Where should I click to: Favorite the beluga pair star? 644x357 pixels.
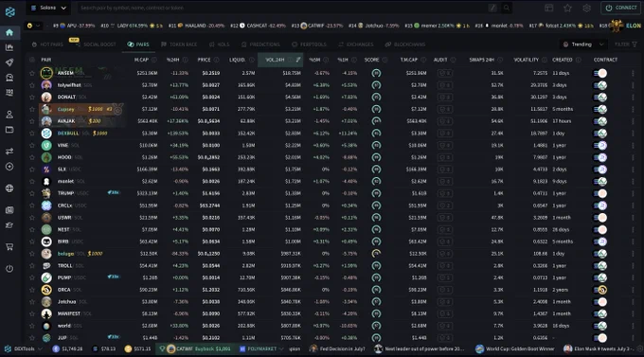coord(32,254)
